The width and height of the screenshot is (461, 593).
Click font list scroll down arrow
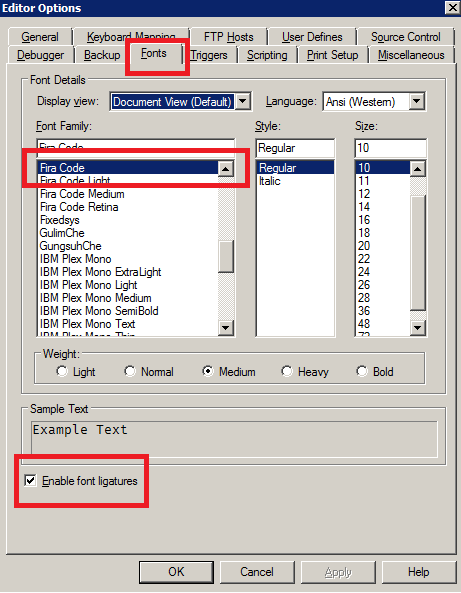(226, 328)
